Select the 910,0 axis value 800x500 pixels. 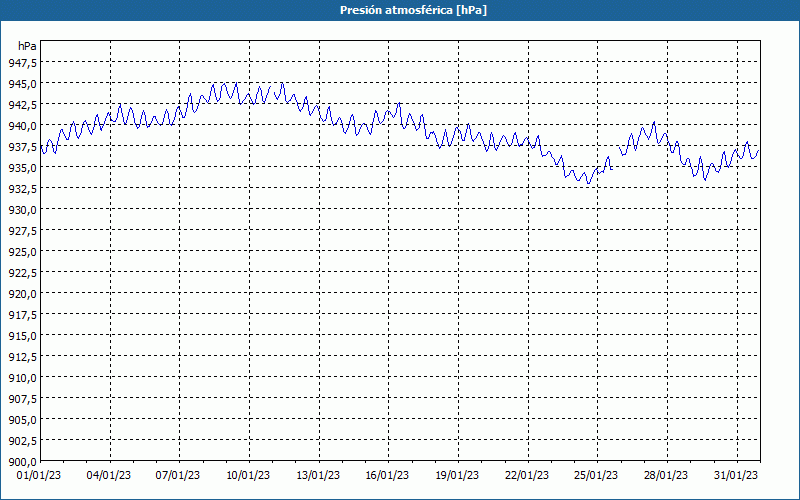tap(22, 378)
